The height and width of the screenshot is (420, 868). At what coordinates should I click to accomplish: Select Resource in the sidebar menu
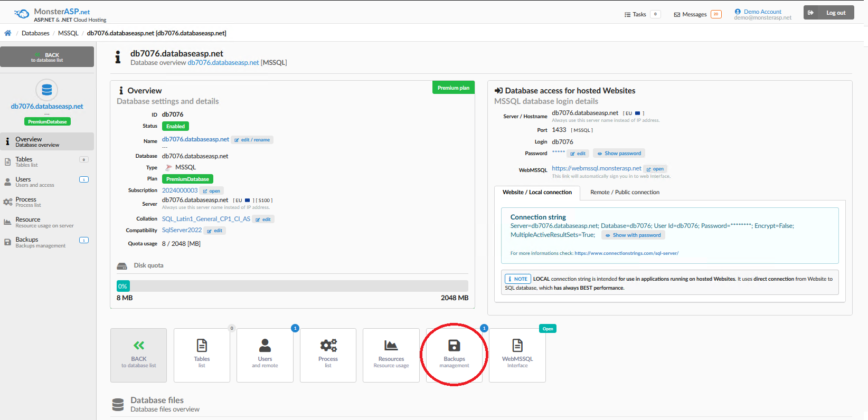coord(47,222)
